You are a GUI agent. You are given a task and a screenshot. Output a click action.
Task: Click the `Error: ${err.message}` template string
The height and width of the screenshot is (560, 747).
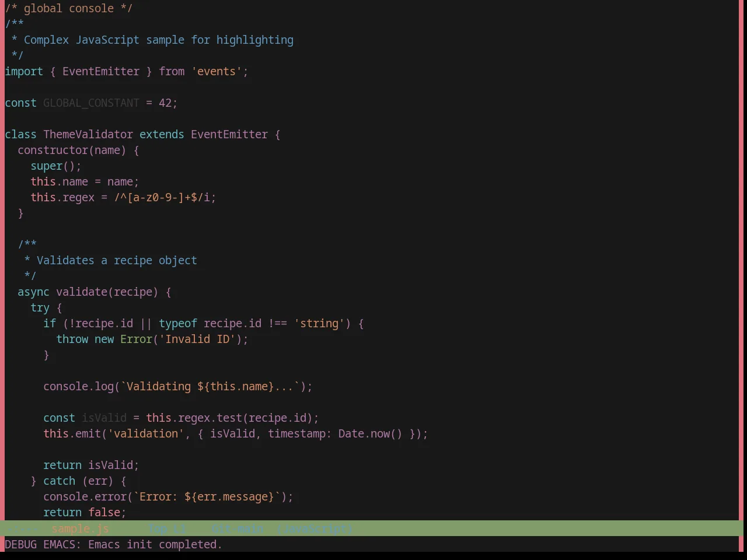click(x=207, y=496)
